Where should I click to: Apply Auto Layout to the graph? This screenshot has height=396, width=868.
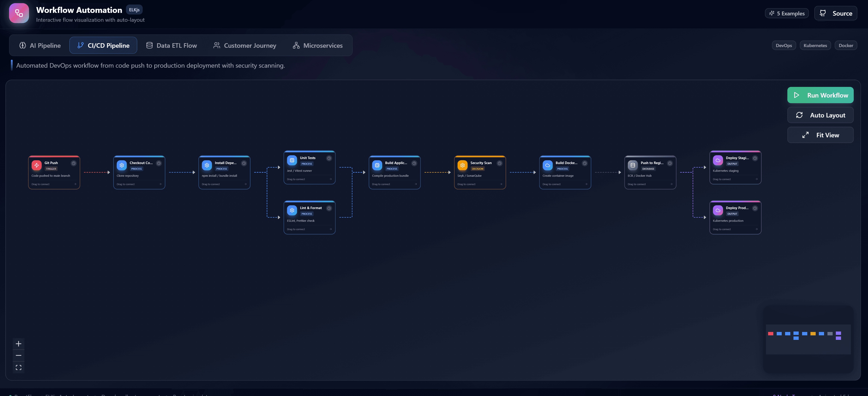(x=820, y=115)
